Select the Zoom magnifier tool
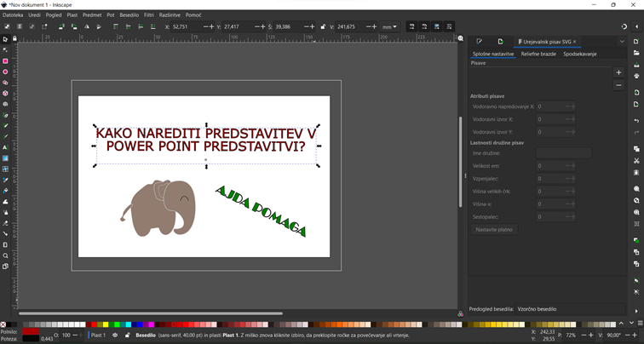Image resolution: width=644 pixels, height=344 pixels. pos(5,255)
